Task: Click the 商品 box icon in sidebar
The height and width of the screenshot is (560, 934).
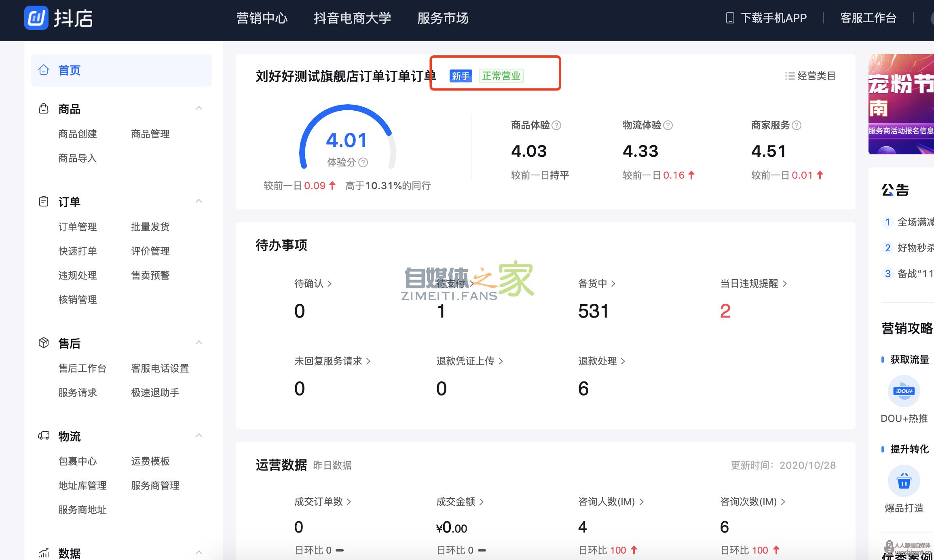Action: [43, 108]
